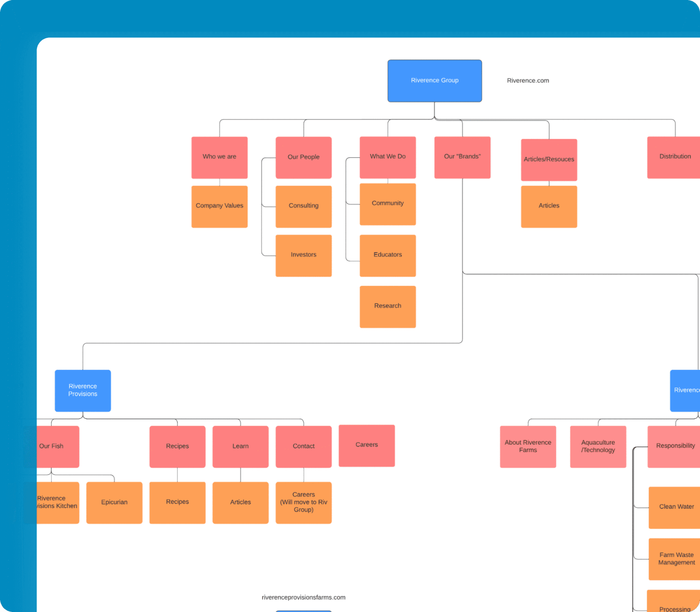
Task: Select the Articles box under Articles/Resouces
Action: [549, 207]
